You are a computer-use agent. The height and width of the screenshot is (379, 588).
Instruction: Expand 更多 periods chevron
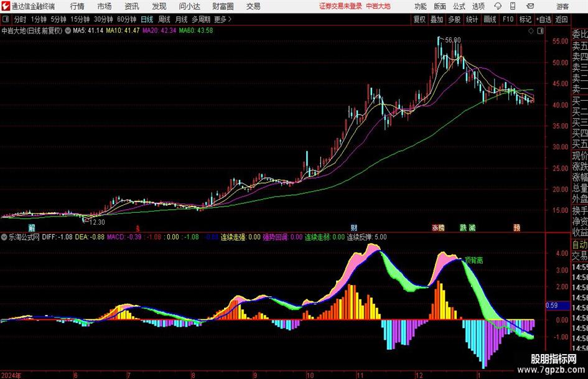tap(230, 19)
